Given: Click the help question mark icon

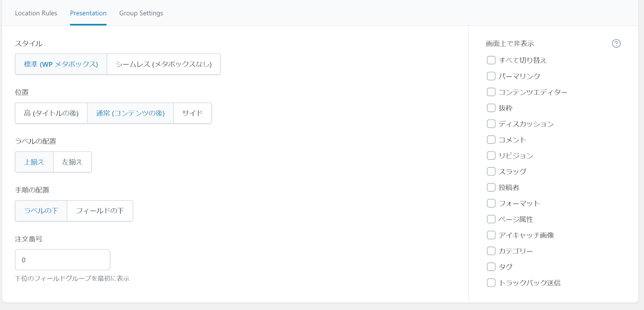Looking at the screenshot, I should coord(616,43).
